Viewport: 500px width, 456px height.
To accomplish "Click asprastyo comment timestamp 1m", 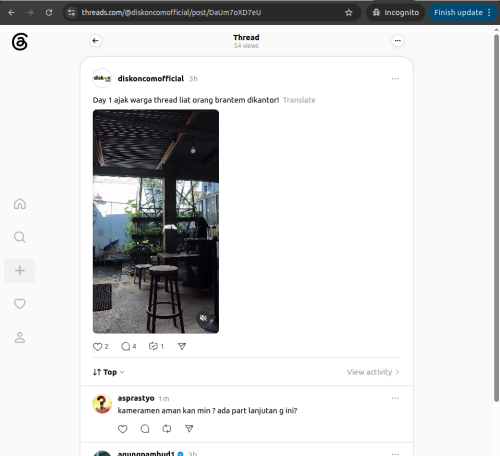I will pos(164,399).
